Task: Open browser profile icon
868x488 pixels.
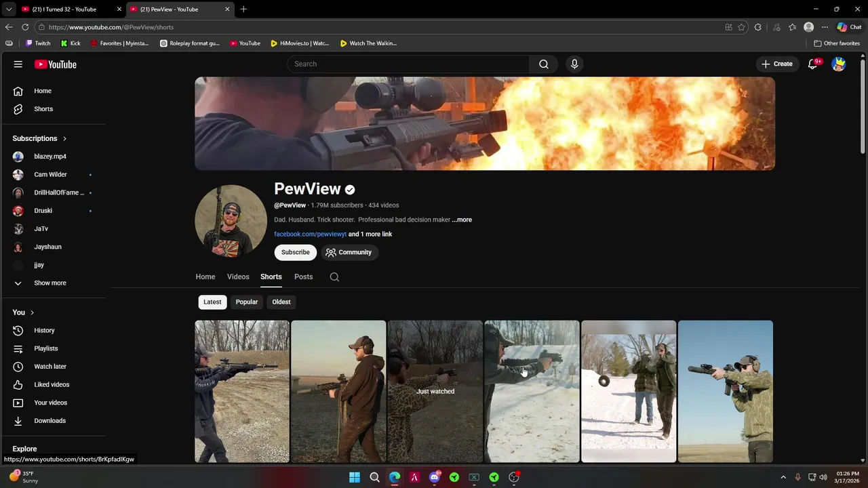Action: (808, 27)
